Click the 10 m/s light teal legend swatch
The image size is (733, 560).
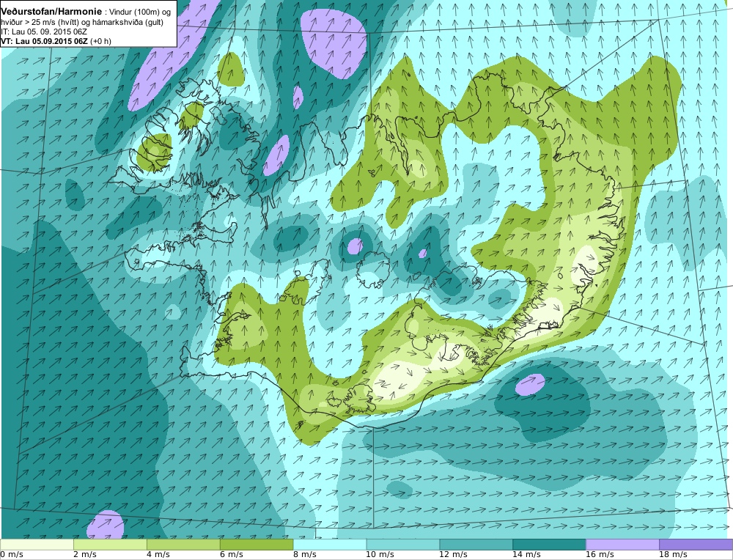click(403, 544)
